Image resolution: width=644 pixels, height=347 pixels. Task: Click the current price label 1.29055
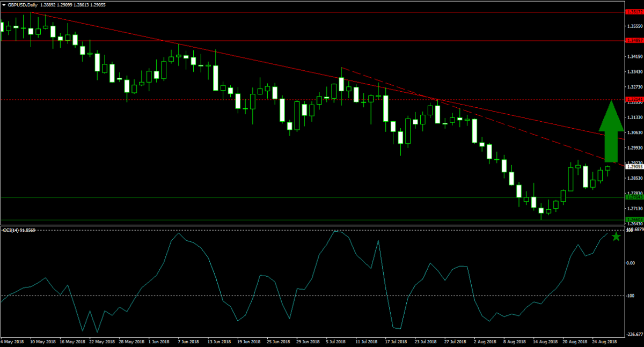(634, 167)
